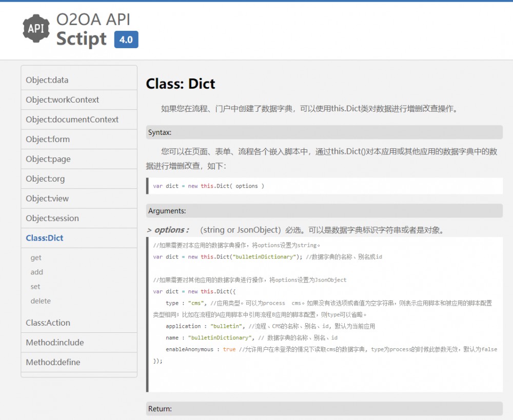Select the add method entry
Viewport: 513px width, 420px height.
[36, 272]
